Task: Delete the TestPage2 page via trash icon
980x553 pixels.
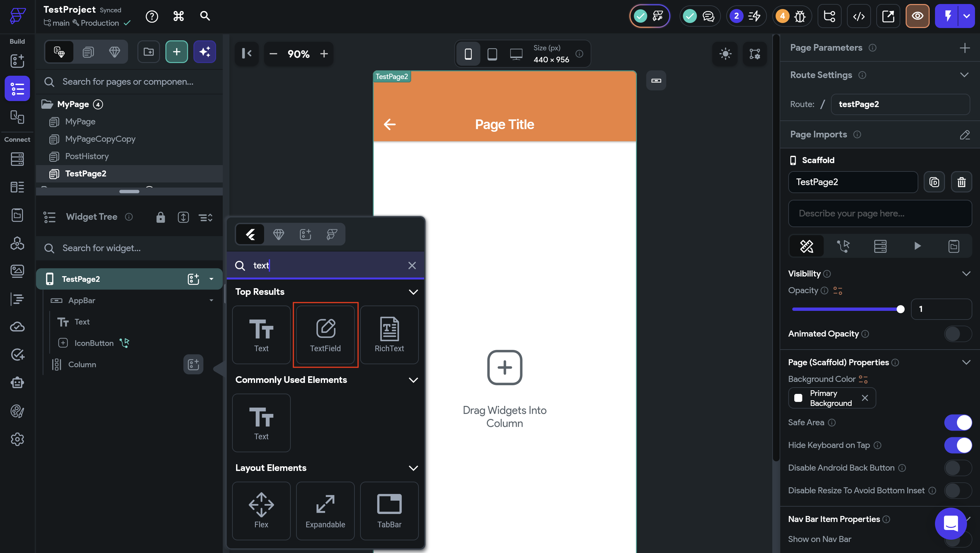Action: coord(961,182)
